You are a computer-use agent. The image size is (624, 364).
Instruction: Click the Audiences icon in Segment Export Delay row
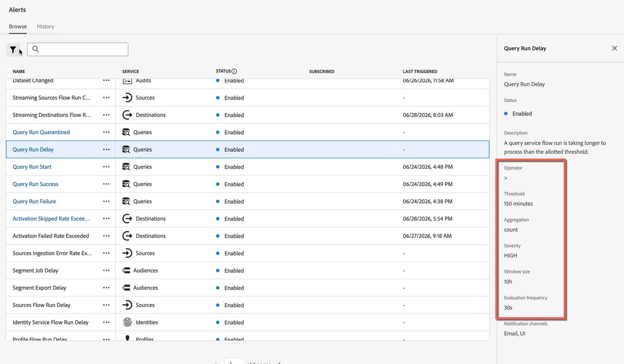(x=126, y=288)
